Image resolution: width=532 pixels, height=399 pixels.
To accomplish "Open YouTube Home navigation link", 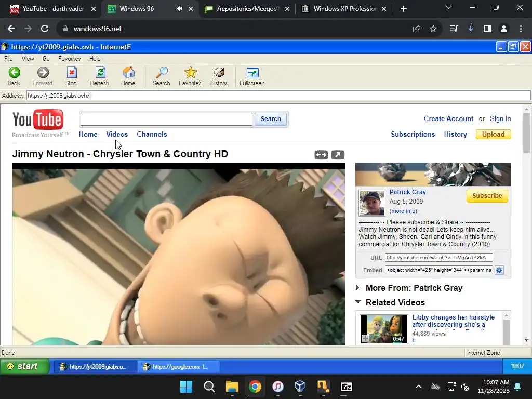I will (88, 135).
